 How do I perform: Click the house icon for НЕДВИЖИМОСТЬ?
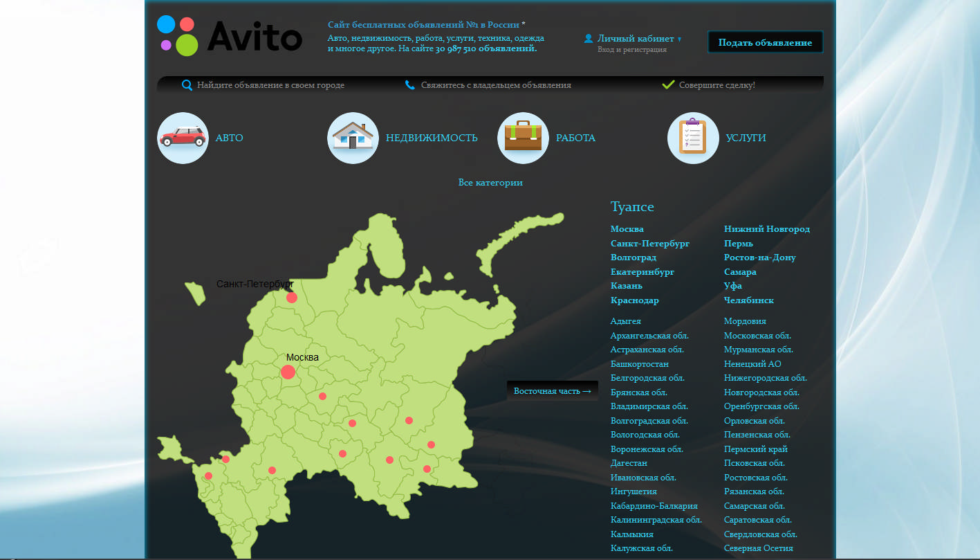tap(353, 138)
